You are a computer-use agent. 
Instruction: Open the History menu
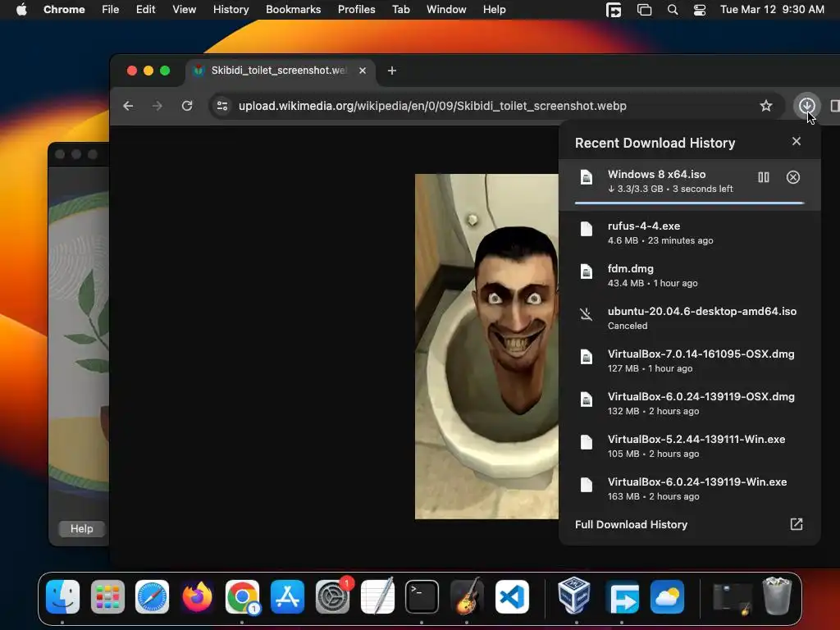click(231, 10)
